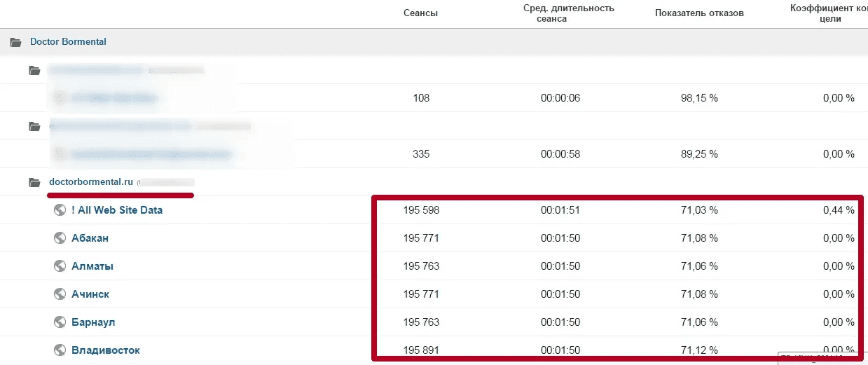
Task: Click the globe icon beside Алматы
Action: coord(60,266)
